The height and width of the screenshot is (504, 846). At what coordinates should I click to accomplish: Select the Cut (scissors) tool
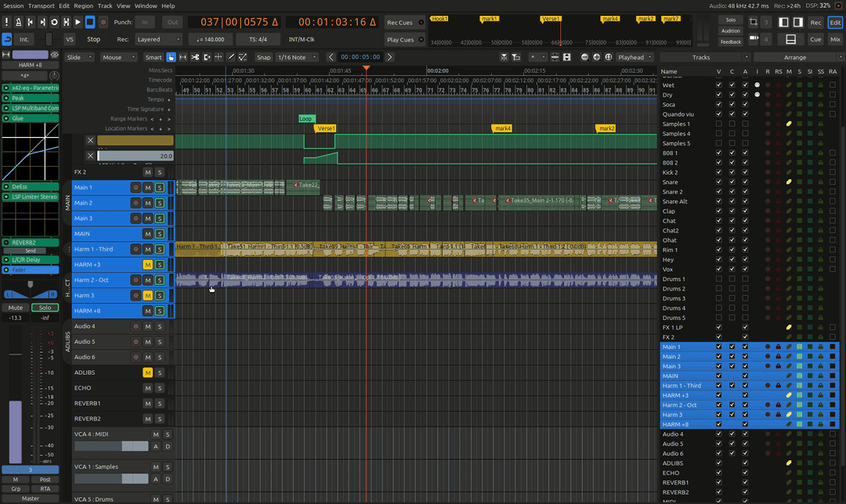coord(195,57)
